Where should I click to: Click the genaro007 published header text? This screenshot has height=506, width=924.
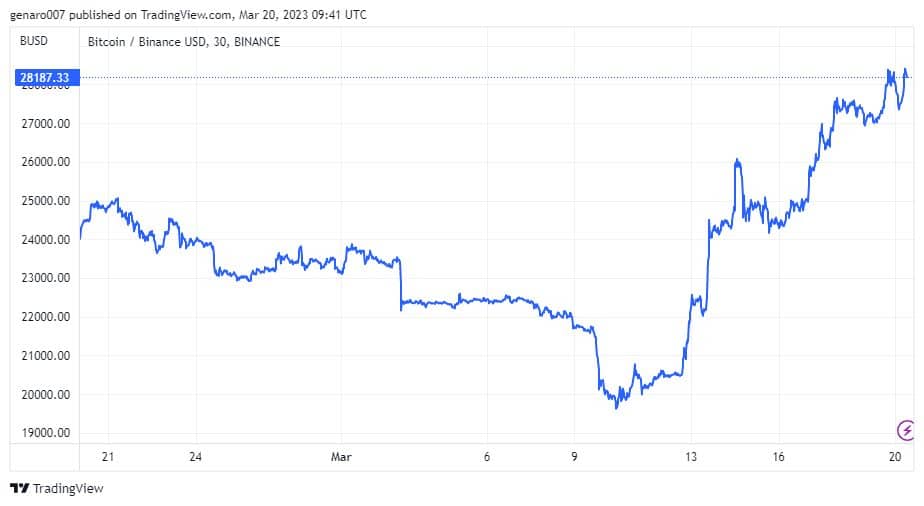click(x=188, y=15)
